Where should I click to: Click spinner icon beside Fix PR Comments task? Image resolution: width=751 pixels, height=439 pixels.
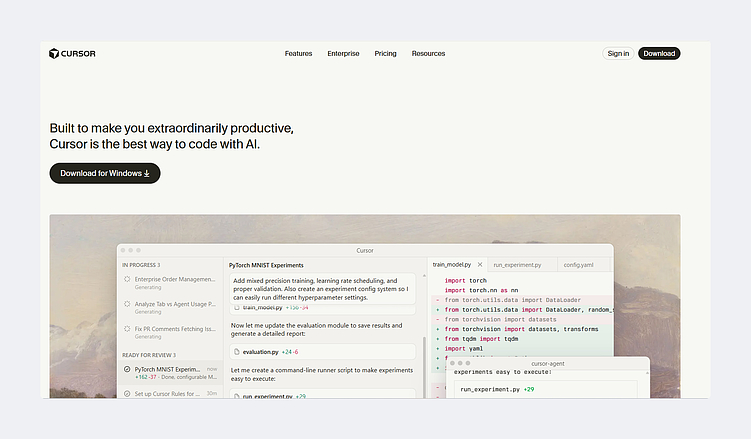tap(127, 327)
